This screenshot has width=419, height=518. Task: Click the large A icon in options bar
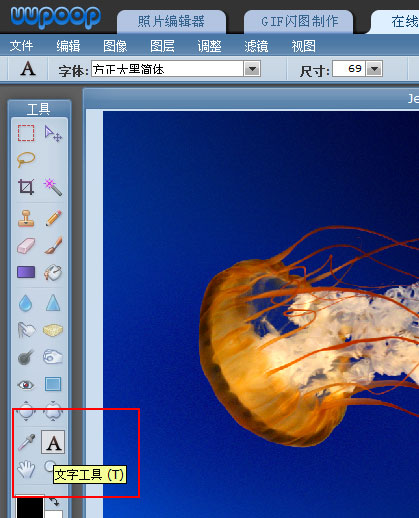(28, 69)
